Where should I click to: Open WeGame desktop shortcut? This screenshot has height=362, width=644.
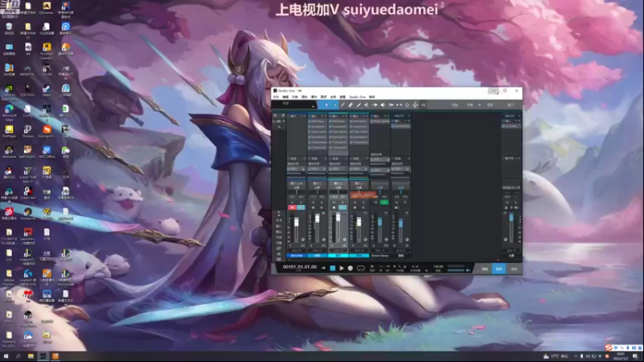[x=9, y=152]
